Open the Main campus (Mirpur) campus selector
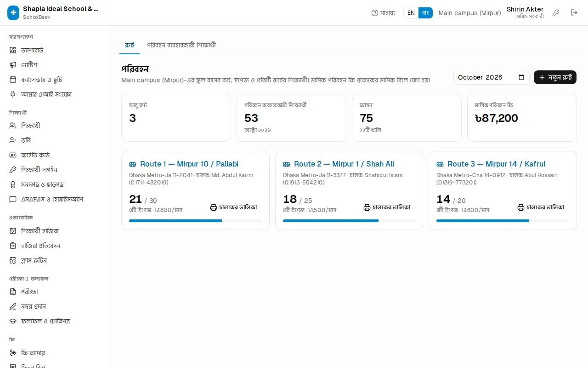This screenshot has width=588, height=368. tap(470, 13)
